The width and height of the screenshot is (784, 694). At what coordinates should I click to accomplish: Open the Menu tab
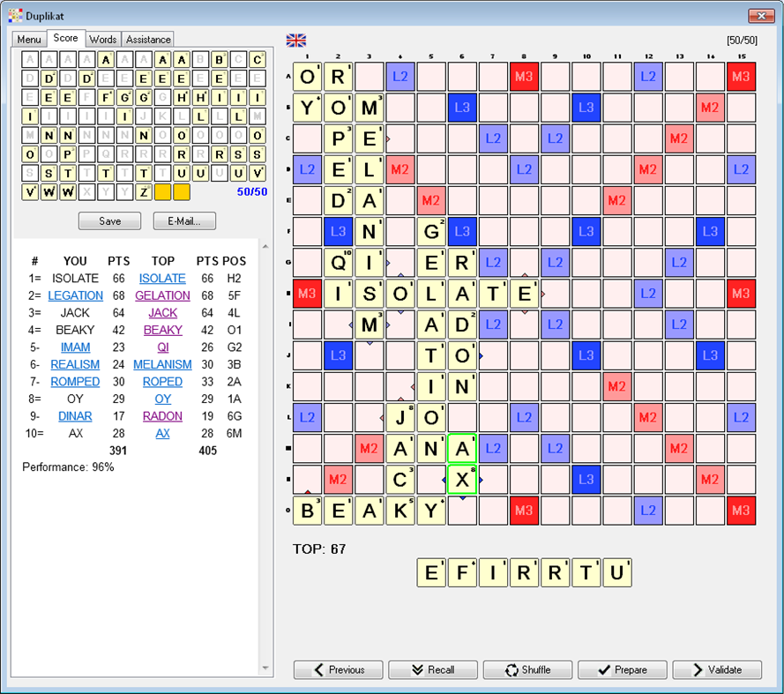coord(29,39)
